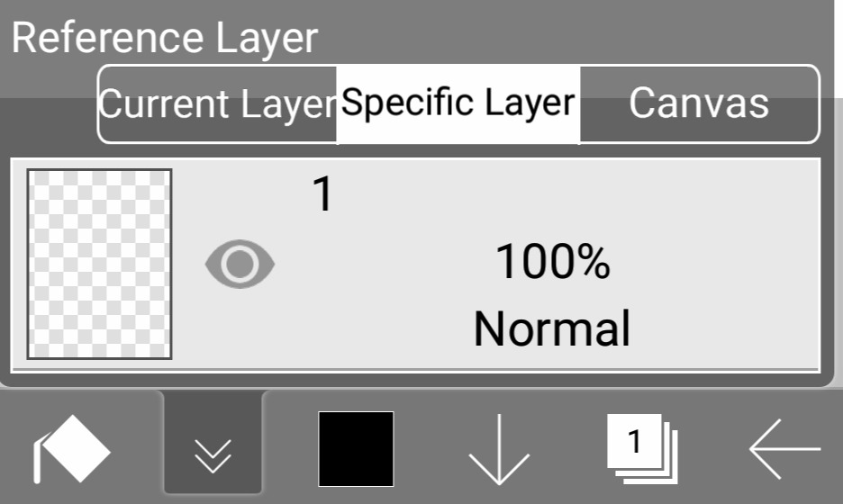843x504 pixels.
Task: Open the black color swatch
Action: tap(356, 448)
